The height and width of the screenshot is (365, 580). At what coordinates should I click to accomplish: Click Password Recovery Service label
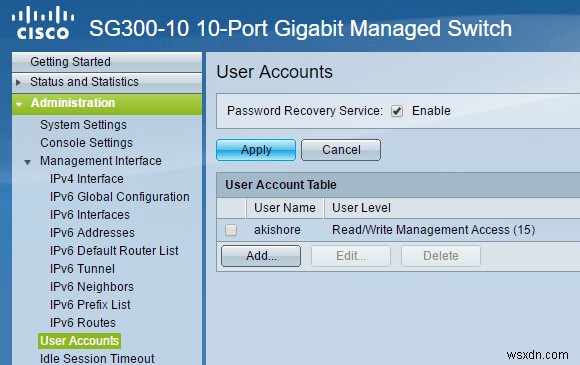pos(305,111)
